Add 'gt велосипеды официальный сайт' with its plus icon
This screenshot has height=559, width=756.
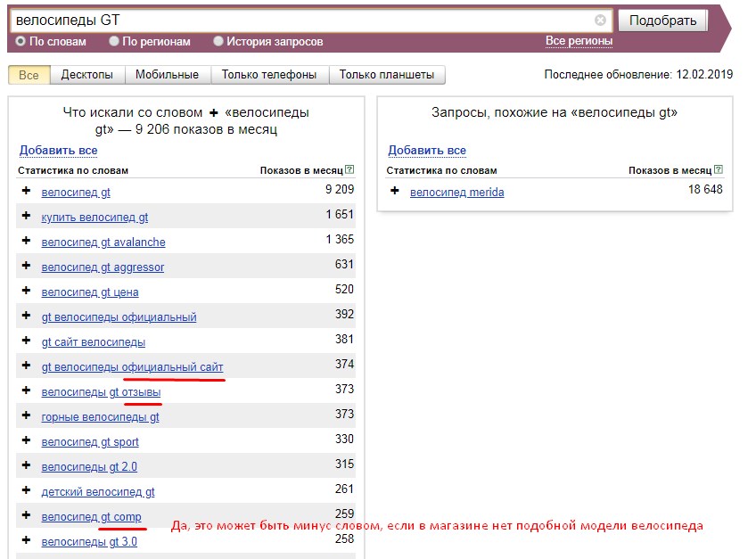tap(26, 366)
